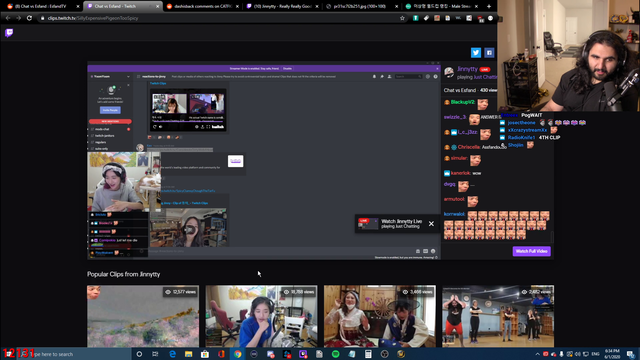Bookmark this page with the star icon
This screenshot has width=640, height=360.
pyautogui.click(x=402, y=18)
